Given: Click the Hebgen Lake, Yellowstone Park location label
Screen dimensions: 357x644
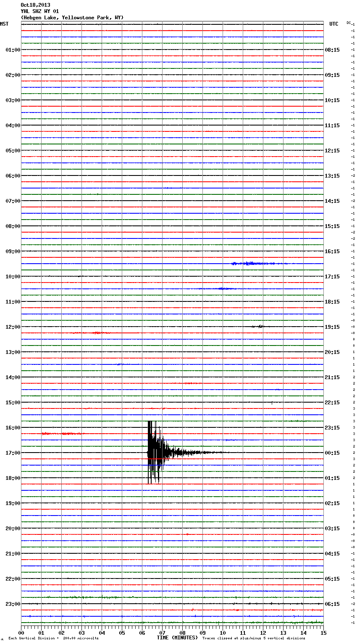Looking at the screenshot, I should [x=72, y=18].
